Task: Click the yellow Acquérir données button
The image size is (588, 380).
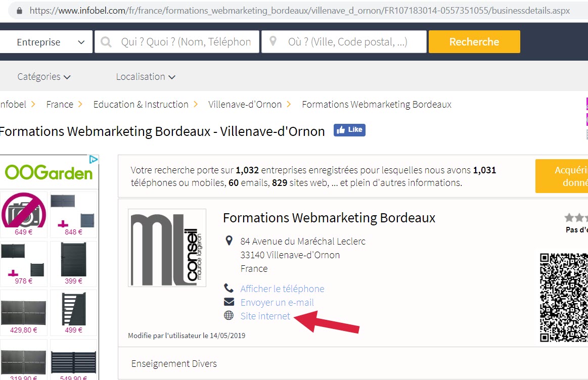Action: (562, 176)
